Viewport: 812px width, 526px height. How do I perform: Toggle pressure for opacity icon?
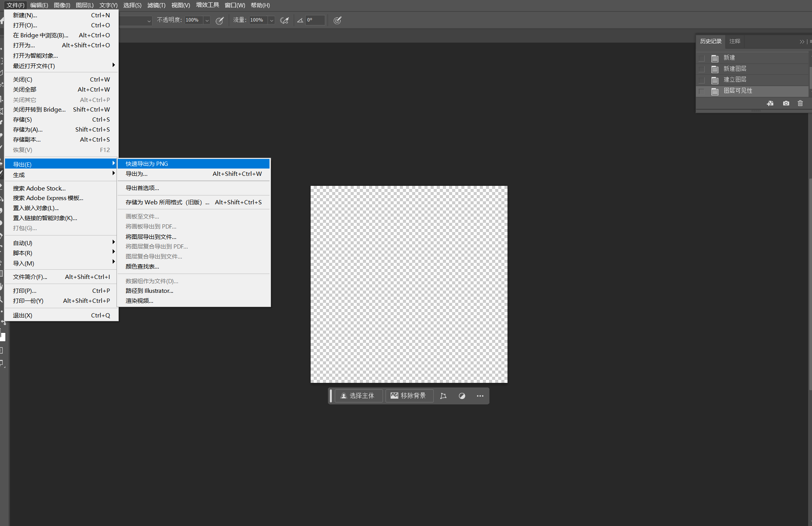220,20
